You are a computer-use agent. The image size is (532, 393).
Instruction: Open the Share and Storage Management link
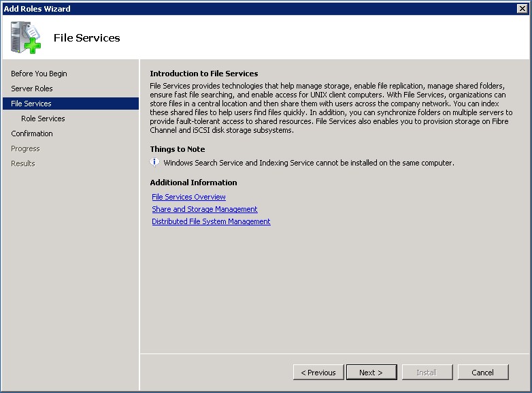204,209
